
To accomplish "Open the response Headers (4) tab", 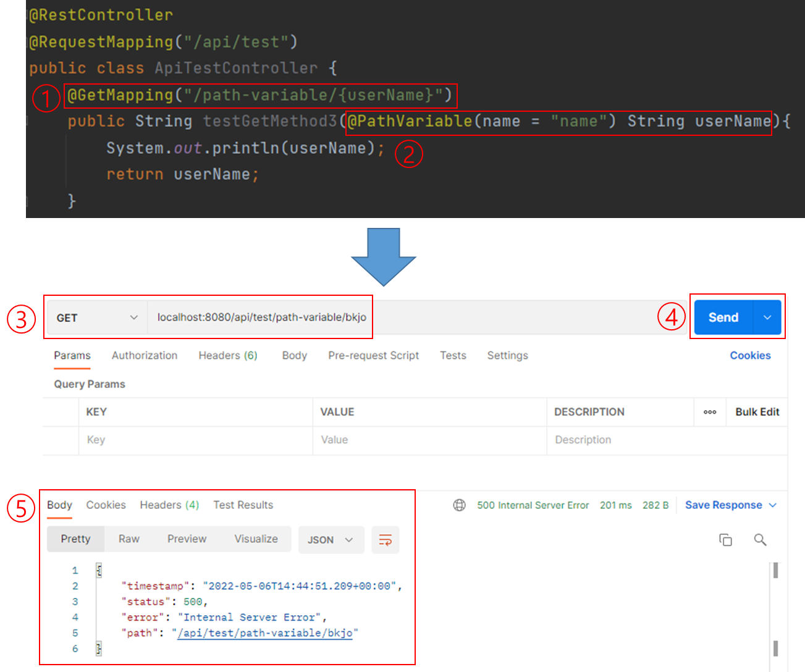I will (x=169, y=505).
